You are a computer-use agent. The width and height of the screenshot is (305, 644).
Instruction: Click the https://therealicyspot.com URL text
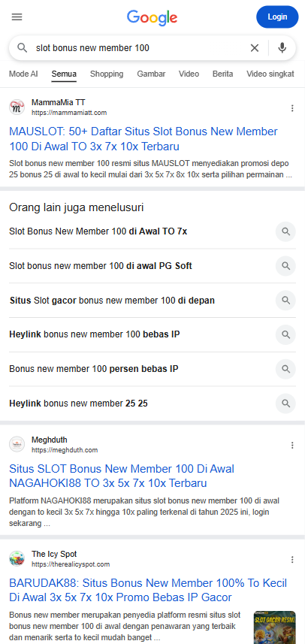point(71,564)
